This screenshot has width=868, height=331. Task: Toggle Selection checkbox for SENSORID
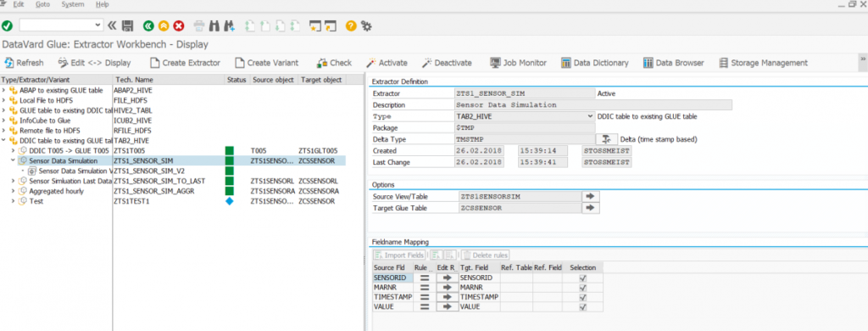coord(582,278)
